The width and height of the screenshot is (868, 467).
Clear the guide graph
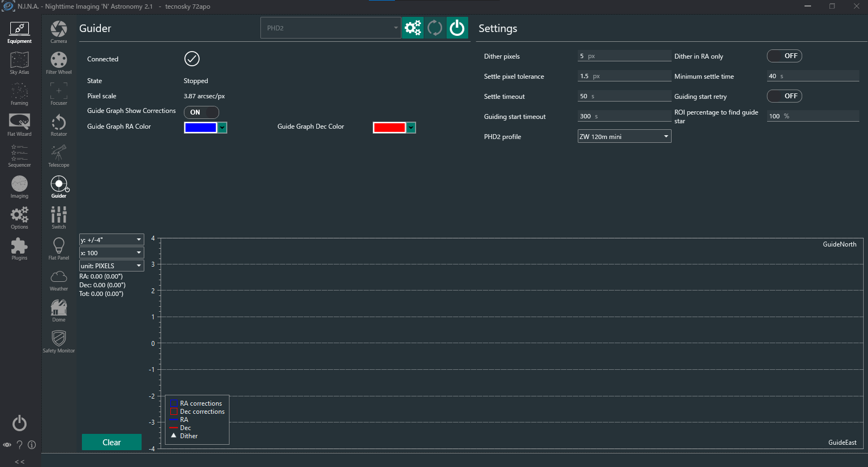pyautogui.click(x=112, y=442)
